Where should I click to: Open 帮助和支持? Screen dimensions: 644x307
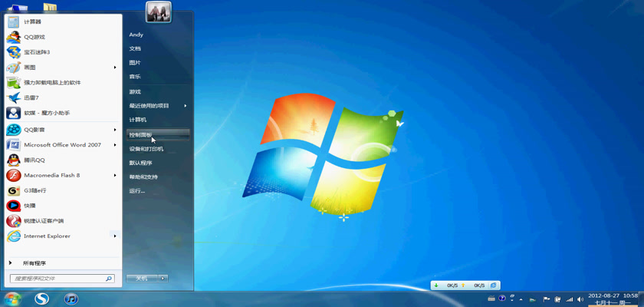[x=143, y=177]
